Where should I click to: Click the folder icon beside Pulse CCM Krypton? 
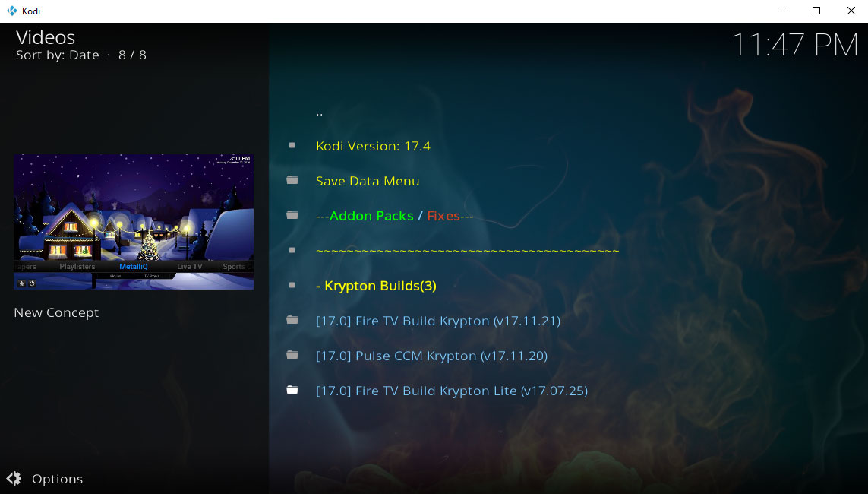pos(292,355)
